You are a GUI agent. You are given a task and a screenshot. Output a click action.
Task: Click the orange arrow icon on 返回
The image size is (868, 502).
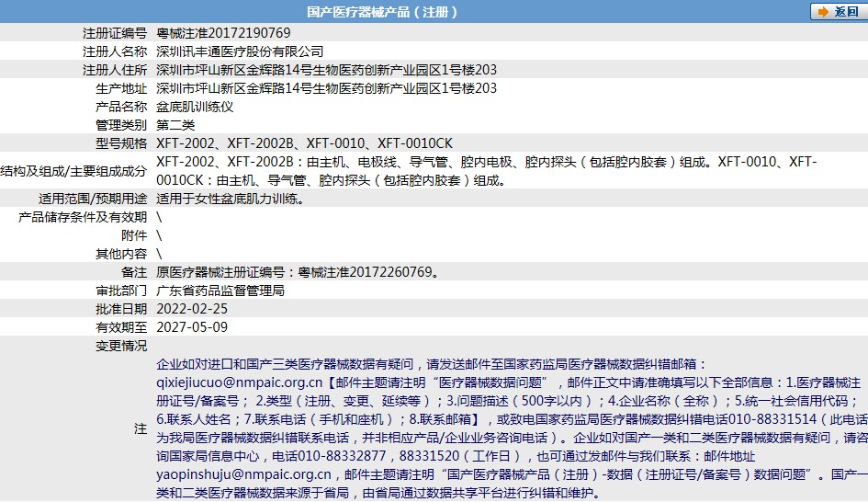click(x=824, y=12)
